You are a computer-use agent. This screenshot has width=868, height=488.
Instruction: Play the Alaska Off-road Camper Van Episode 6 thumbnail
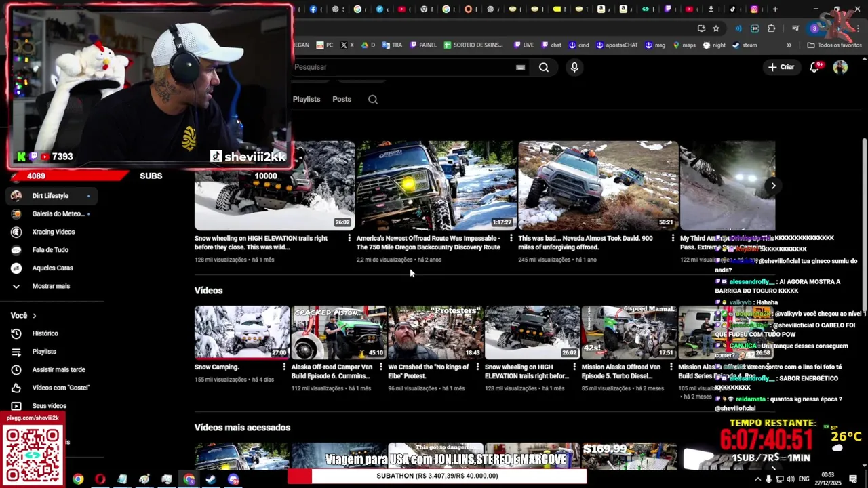[339, 332]
